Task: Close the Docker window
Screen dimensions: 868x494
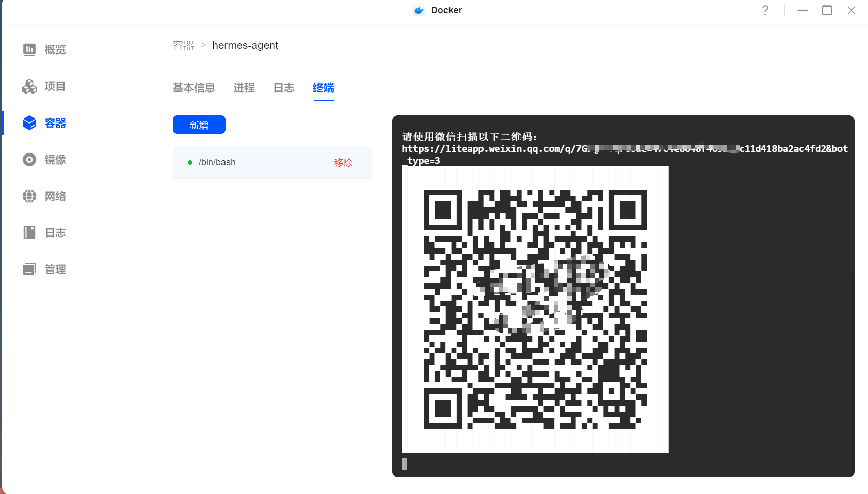Action: [x=851, y=10]
